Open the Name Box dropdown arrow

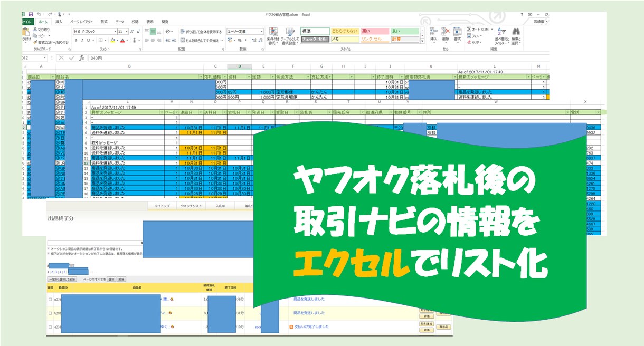45,57
